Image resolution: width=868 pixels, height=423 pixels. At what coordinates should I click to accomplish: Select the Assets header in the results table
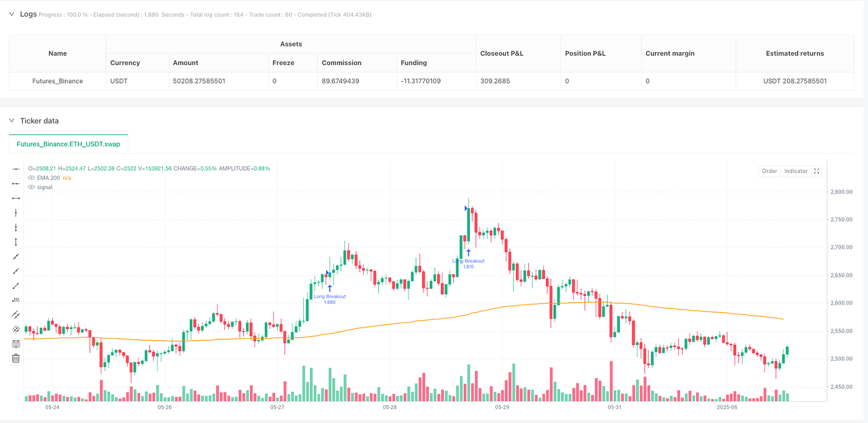[291, 43]
